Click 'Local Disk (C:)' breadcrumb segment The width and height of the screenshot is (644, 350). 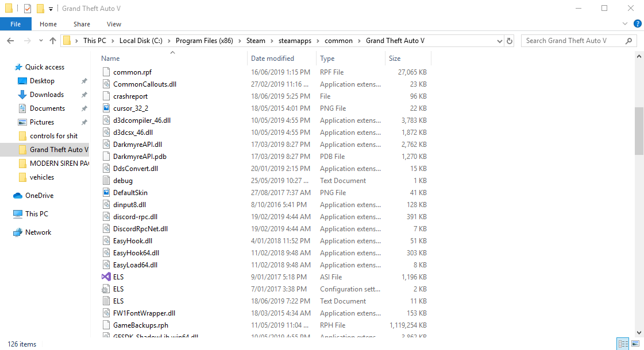(141, 41)
